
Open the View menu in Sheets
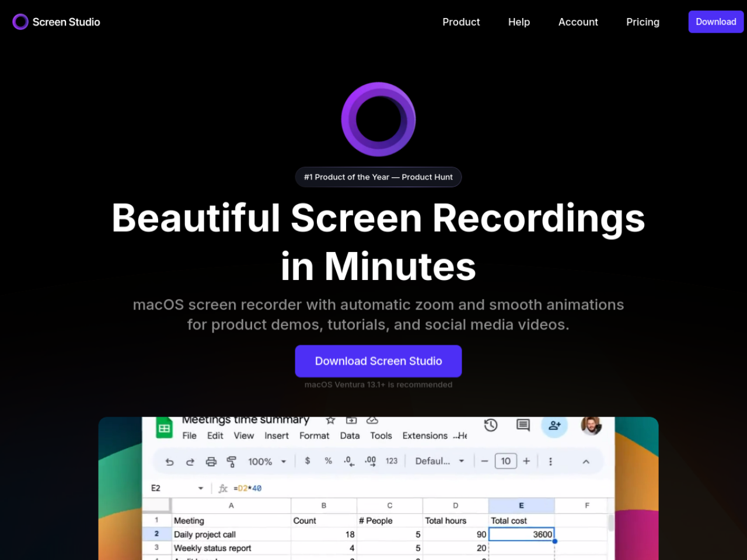244,436
